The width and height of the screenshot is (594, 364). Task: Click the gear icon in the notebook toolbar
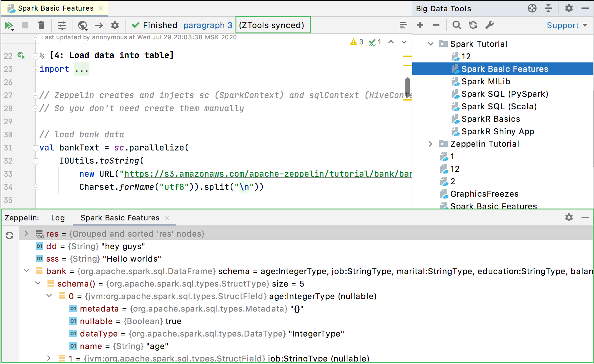[115, 25]
